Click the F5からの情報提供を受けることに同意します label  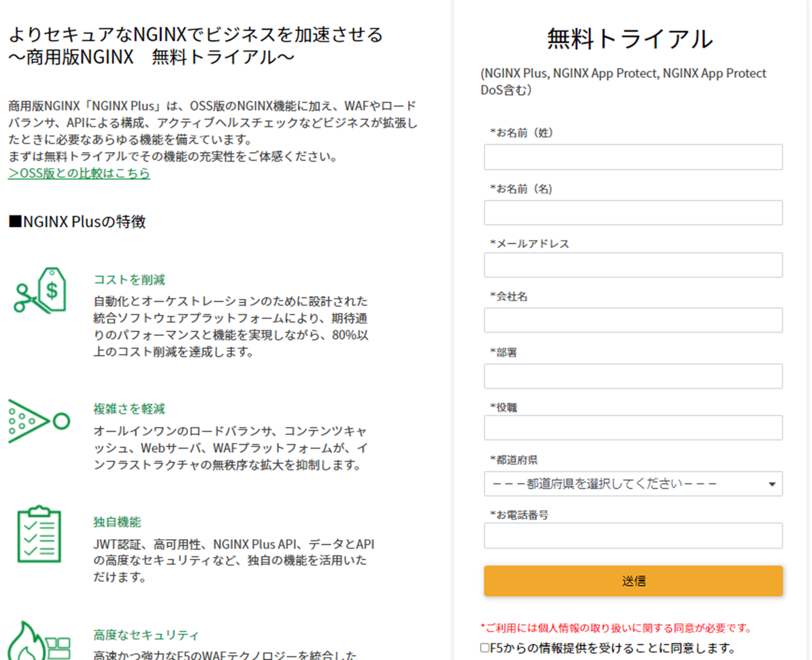point(612,648)
